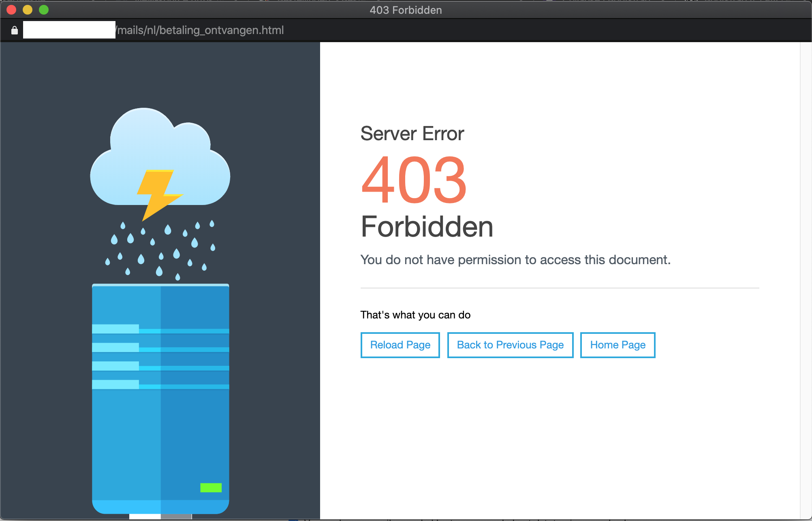Click the Reload Page button
This screenshot has height=521, width=812.
(x=400, y=345)
